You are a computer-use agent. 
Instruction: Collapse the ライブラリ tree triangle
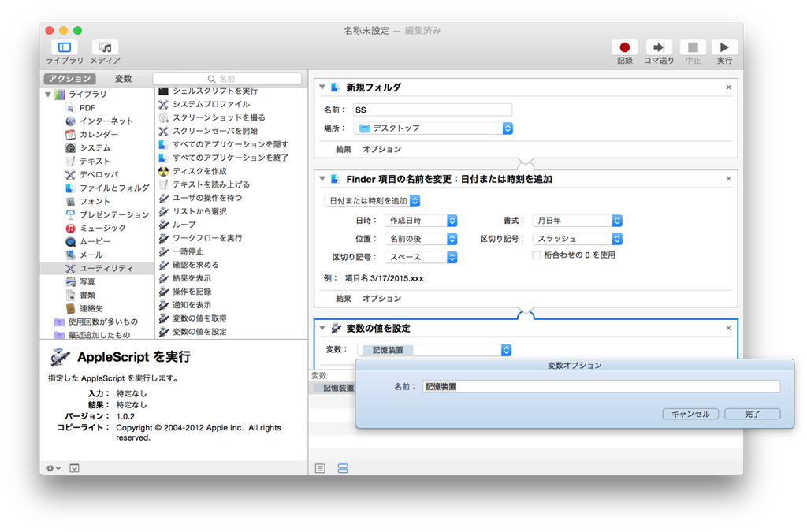coord(48,94)
